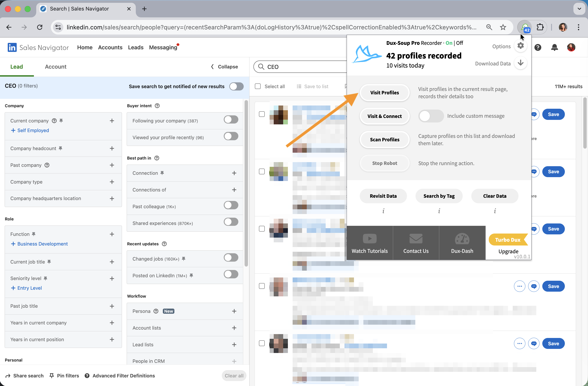Click the Watch Tutorials video icon

(369, 239)
